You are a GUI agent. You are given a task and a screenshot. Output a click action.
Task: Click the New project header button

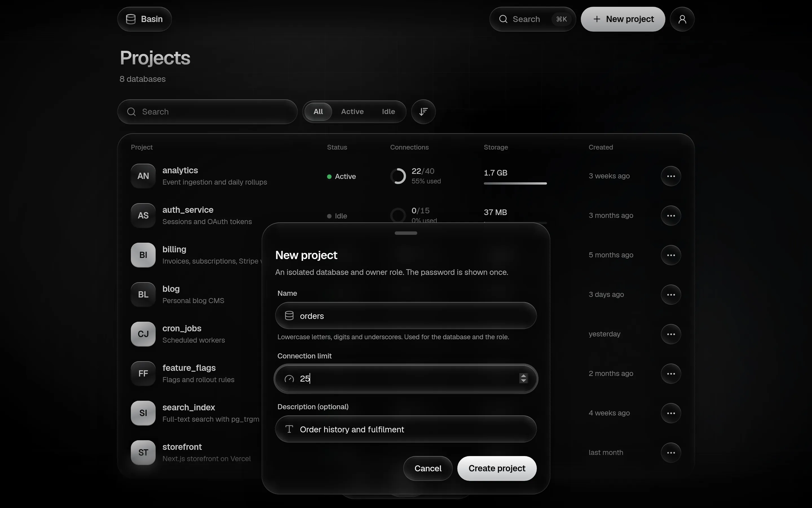[x=623, y=19]
